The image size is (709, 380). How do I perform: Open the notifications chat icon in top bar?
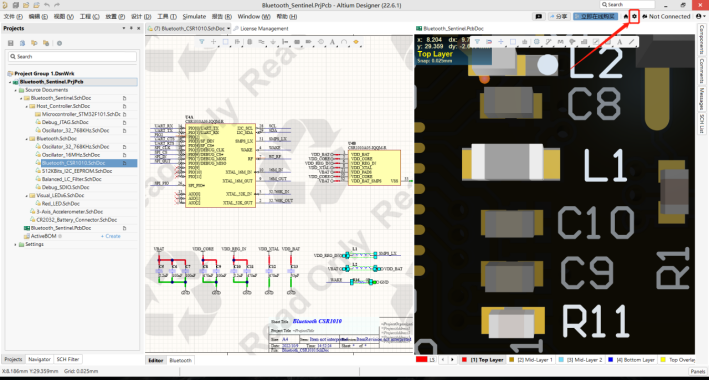539,16
